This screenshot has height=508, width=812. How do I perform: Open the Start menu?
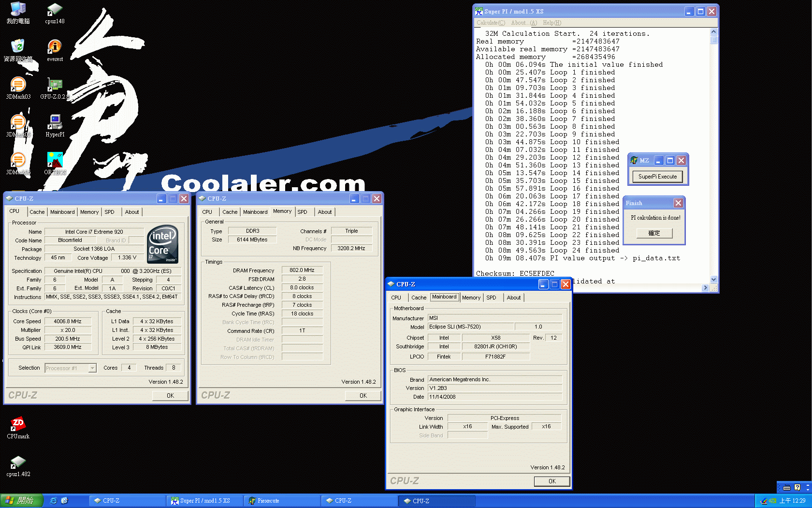click(21, 501)
